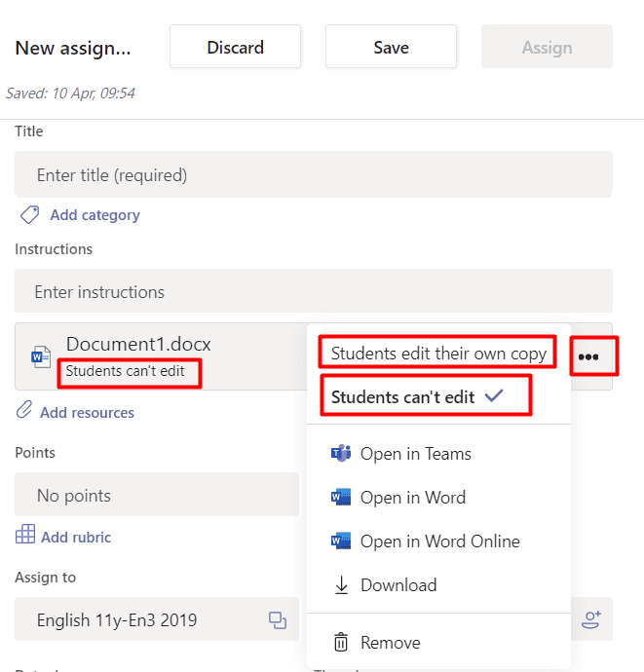Focus the Enter instructions field

click(314, 291)
